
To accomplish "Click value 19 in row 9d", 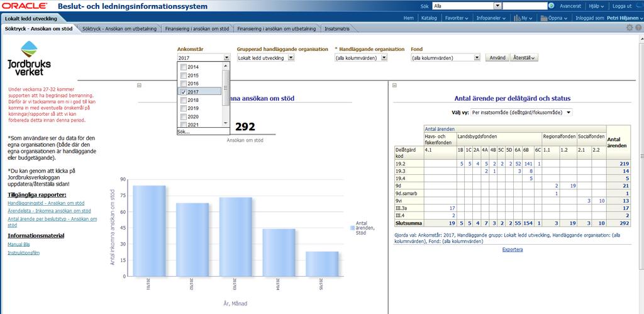I will coord(572,186).
